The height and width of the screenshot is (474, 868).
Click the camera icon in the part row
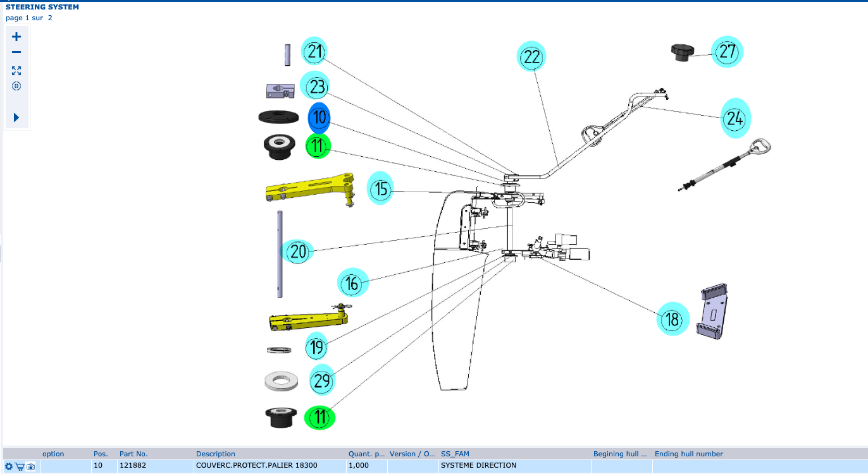[x=30, y=466]
